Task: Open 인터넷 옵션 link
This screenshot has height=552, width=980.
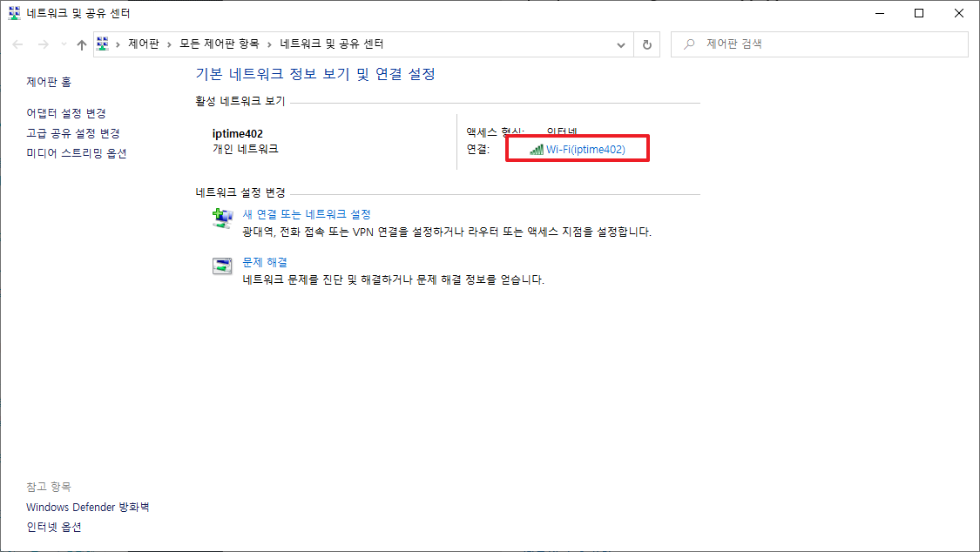Action: click(x=54, y=527)
